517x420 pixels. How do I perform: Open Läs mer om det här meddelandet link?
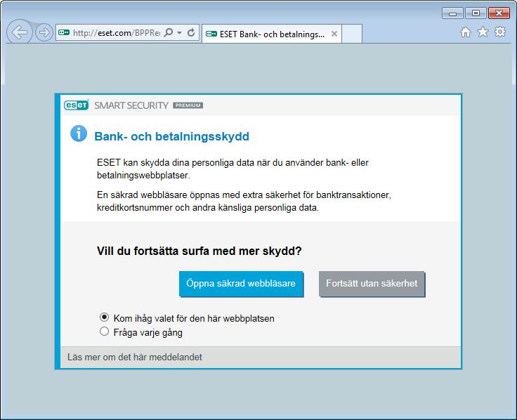click(135, 357)
